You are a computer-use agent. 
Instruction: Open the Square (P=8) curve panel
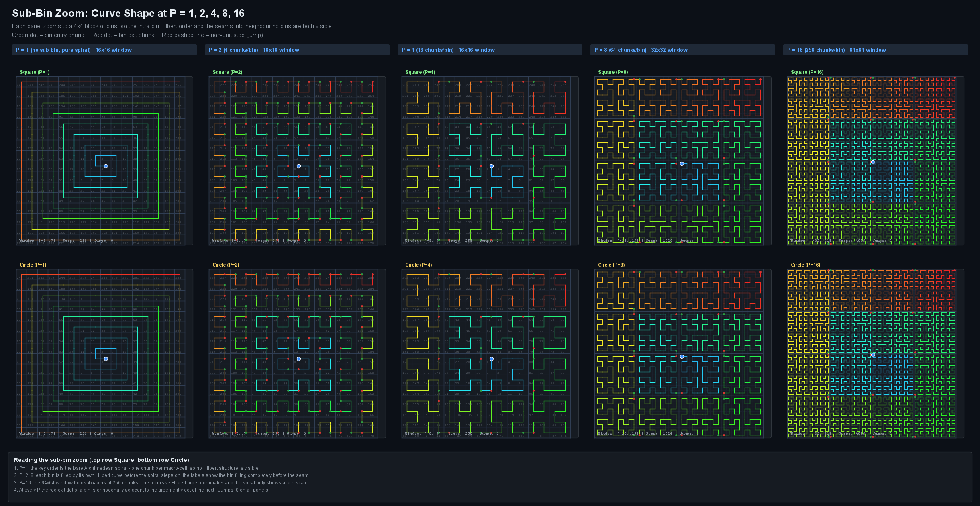[x=683, y=161]
